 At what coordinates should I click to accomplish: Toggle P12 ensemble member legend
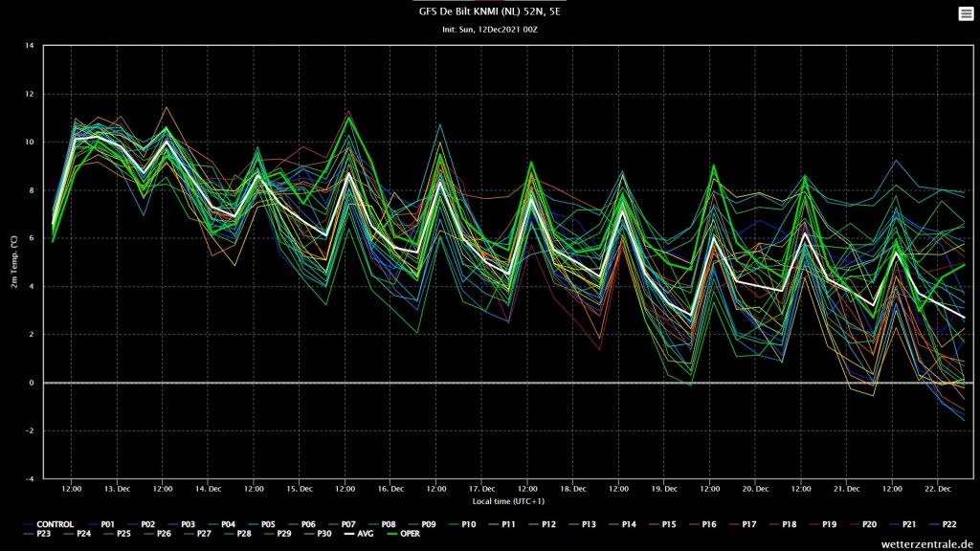[x=542, y=524]
